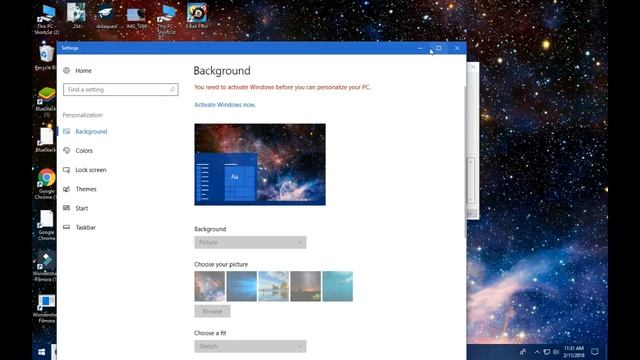Select the nebula galaxy picture thumbnail
This screenshot has height=360, width=640.
click(209, 287)
